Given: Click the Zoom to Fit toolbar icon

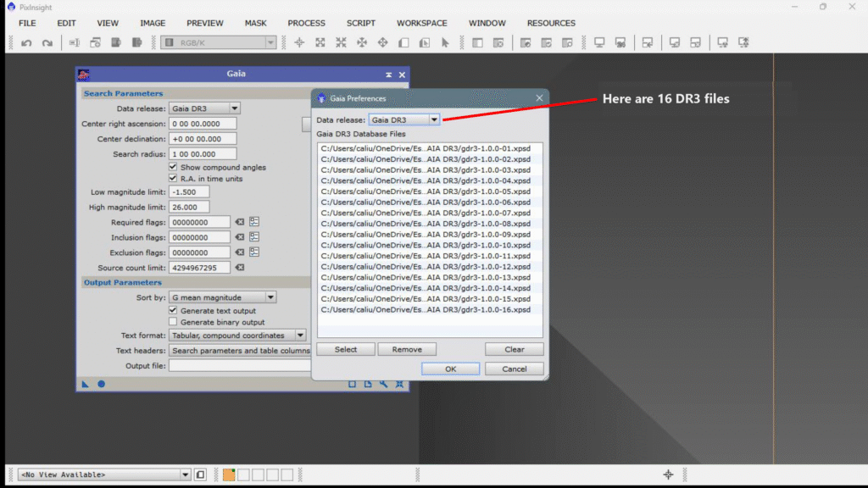Looking at the screenshot, I should click(320, 42).
